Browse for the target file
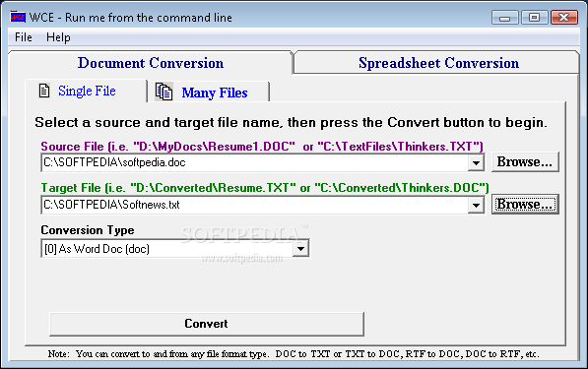 tap(525, 204)
